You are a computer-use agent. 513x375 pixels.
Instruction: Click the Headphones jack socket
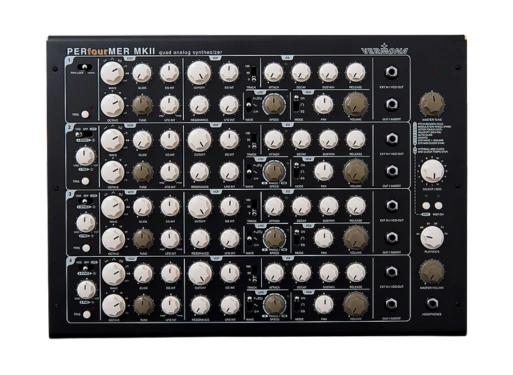[432, 303]
